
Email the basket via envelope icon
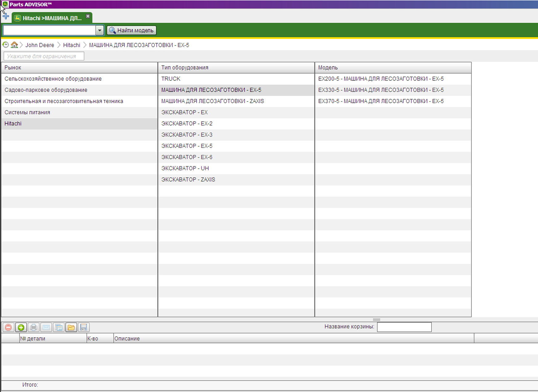(x=46, y=327)
